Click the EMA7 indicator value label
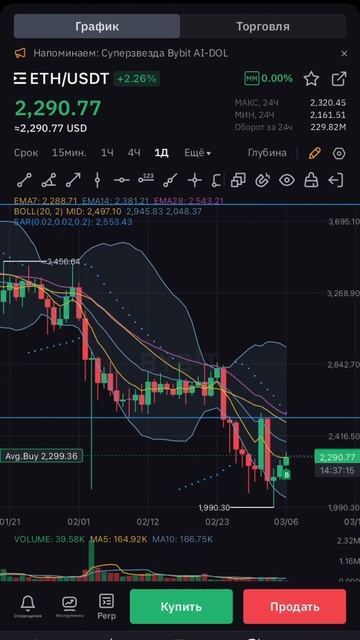This screenshot has height=640, width=360. pyautogui.click(x=46, y=201)
